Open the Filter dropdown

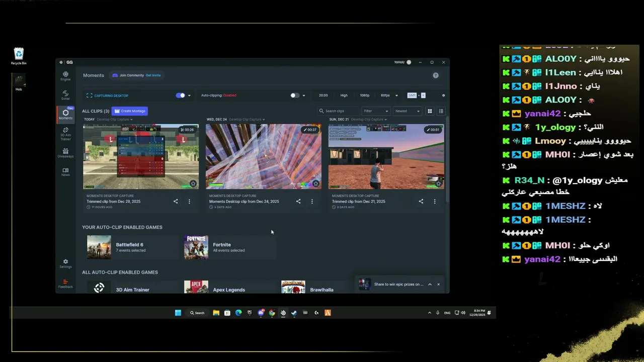(376, 111)
